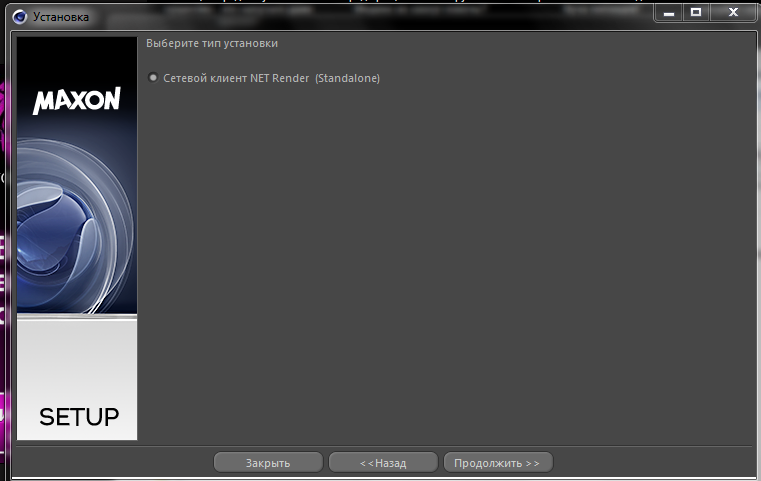Click the MAXON logo in the sidebar
761x481 pixels.
pos(77,100)
